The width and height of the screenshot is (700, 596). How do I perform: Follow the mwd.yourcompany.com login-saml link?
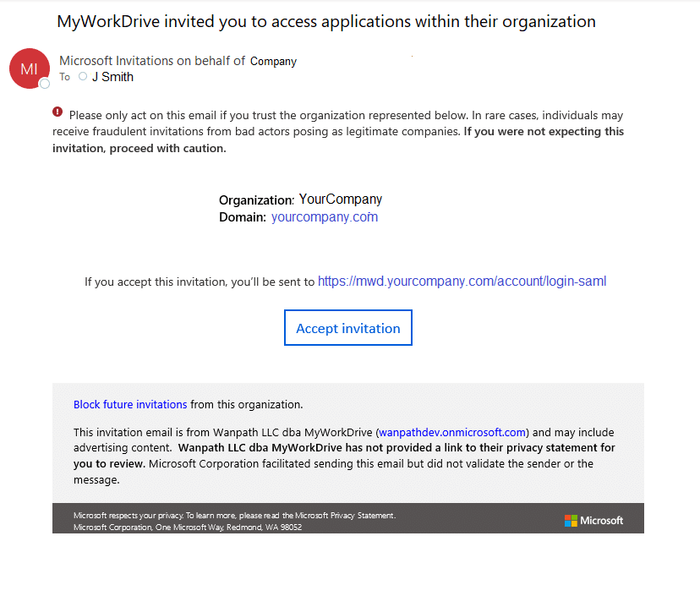(462, 281)
